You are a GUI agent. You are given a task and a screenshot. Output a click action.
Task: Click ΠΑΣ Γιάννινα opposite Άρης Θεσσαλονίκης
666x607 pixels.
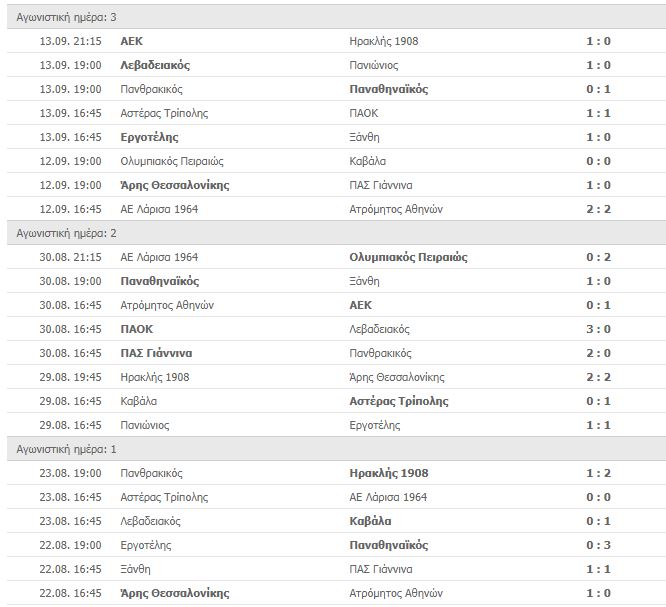(383, 185)
